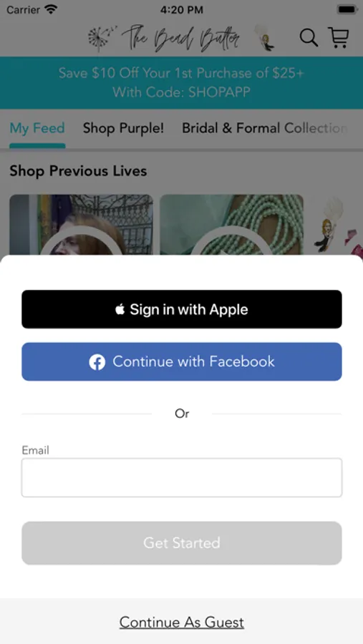363x644 pixels.
Task: Focus the Email input field
Action: click(182, 478)
